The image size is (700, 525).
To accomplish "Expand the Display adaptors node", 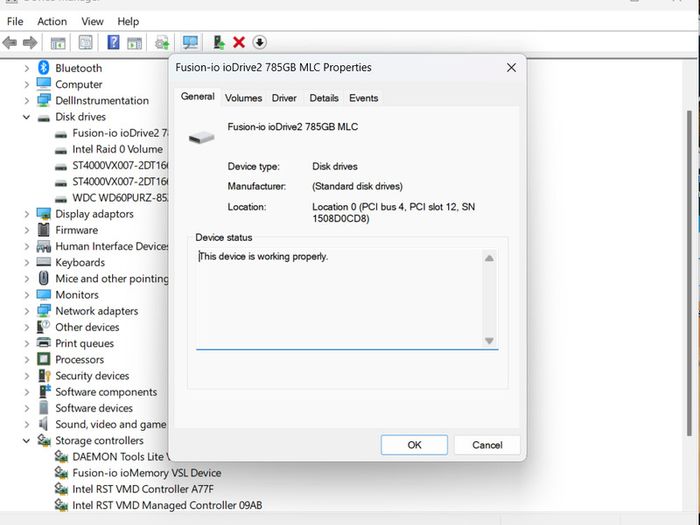I will pyautogui.click(x=26, y=214).
